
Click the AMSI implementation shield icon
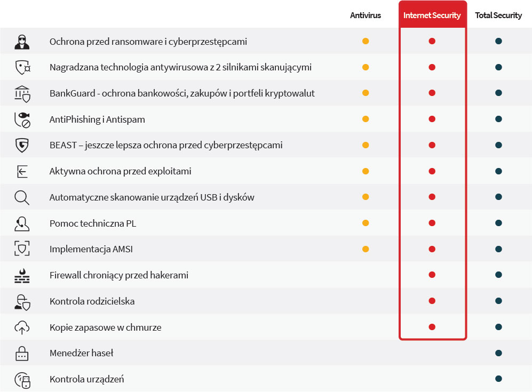(x=22, y=249)
